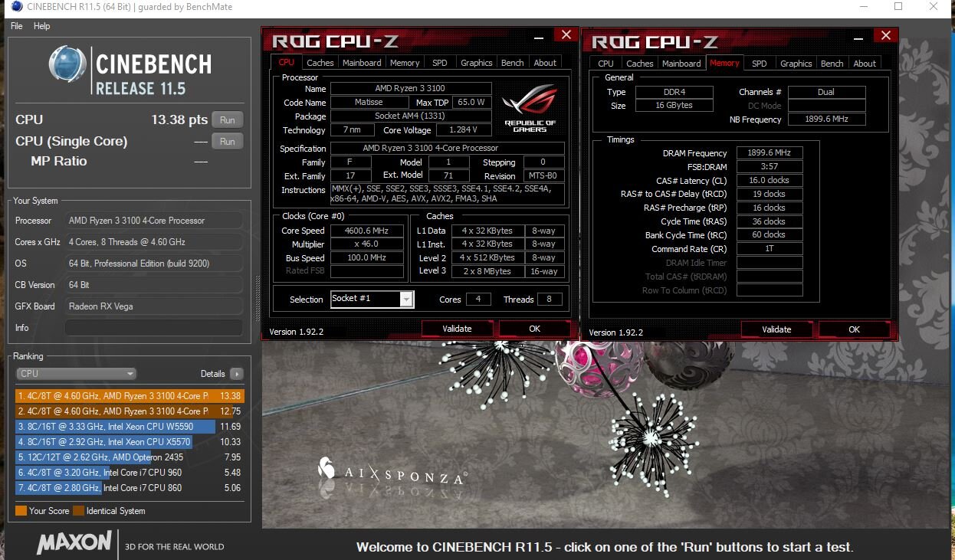Select ranking row 1 with score 13.38
The width and height of the screenshot is (955, 560).
(130, 396)
